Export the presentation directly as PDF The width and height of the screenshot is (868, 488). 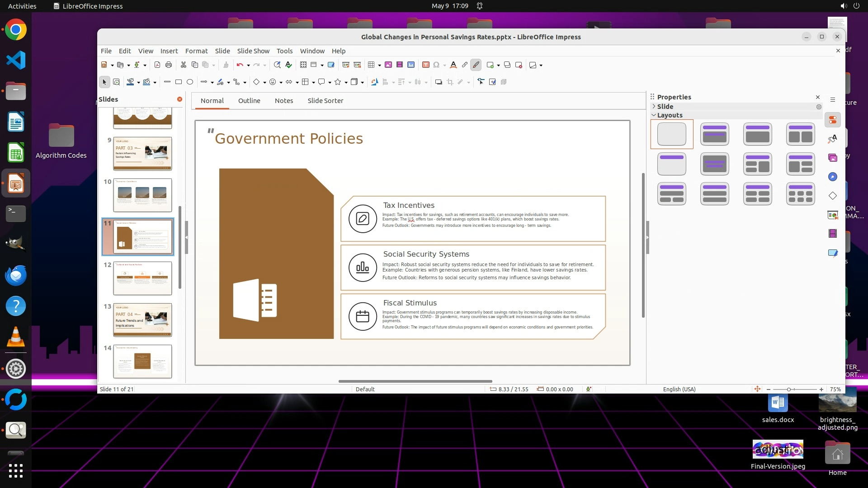pos(157,65)
